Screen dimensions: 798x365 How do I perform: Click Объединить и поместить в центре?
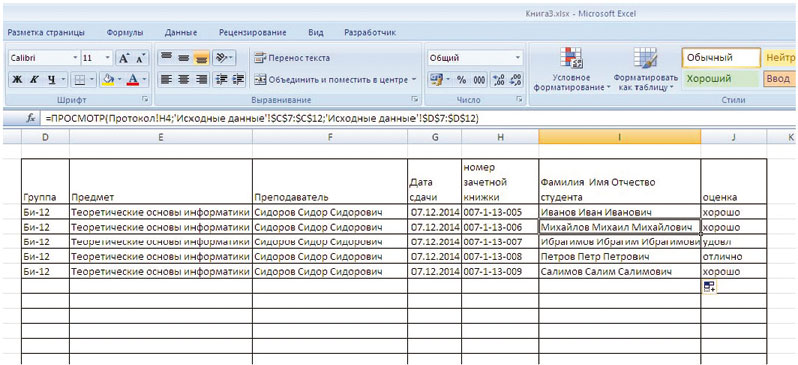pyautogui.click(x=335, y=80)
